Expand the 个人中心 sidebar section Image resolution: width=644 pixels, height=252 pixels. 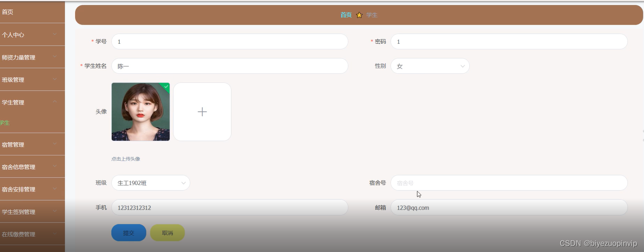click(32, 34)
